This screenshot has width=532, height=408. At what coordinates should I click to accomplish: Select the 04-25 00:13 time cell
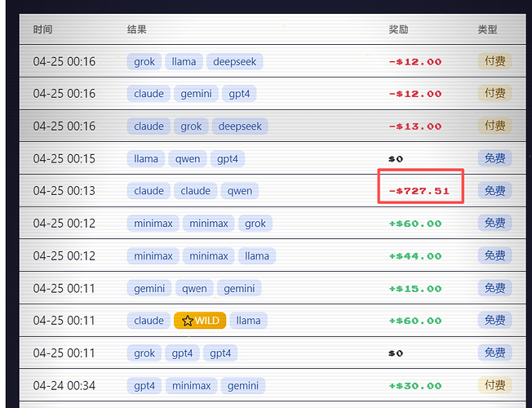[64, 191]
